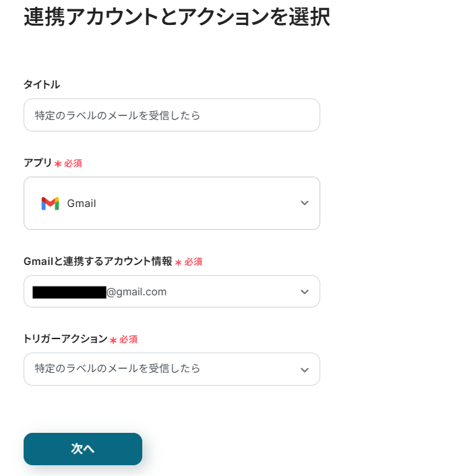Click the chevron arrow in the トリガーアクション selector
The width and height of the screenshot is (476, 476).
[x=304, y=369]
